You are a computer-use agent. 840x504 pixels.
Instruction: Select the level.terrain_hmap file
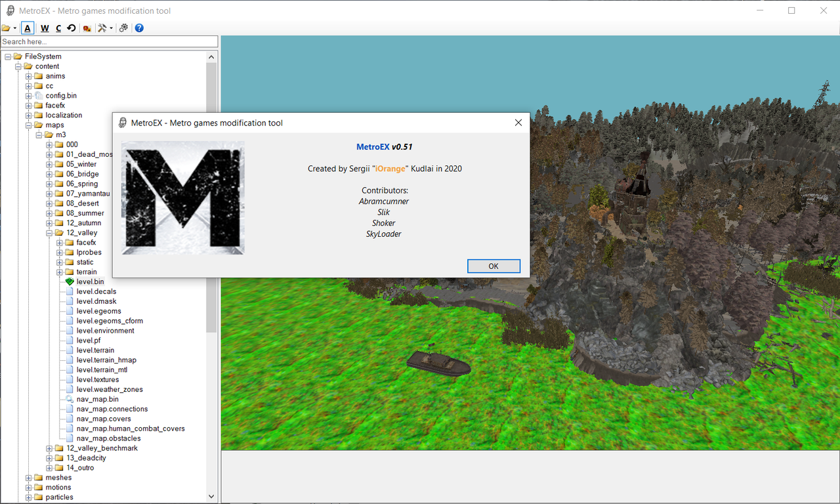(106, 360)
